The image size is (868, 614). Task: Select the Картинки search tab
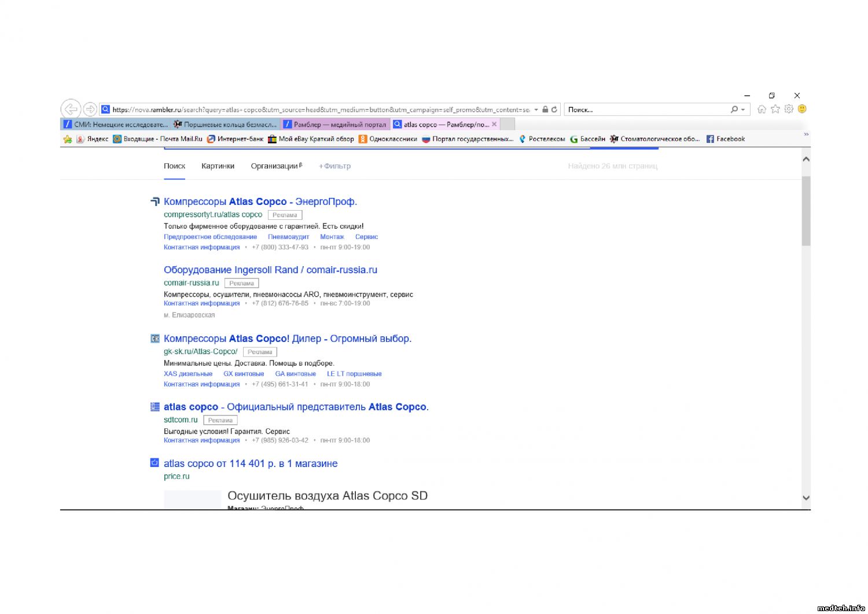(218, 166)
